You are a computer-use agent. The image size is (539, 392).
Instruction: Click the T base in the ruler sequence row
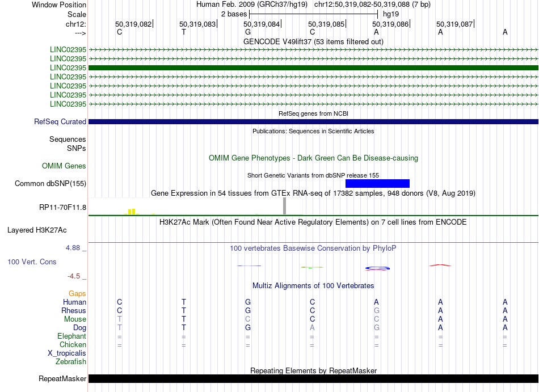coord(184,32)
